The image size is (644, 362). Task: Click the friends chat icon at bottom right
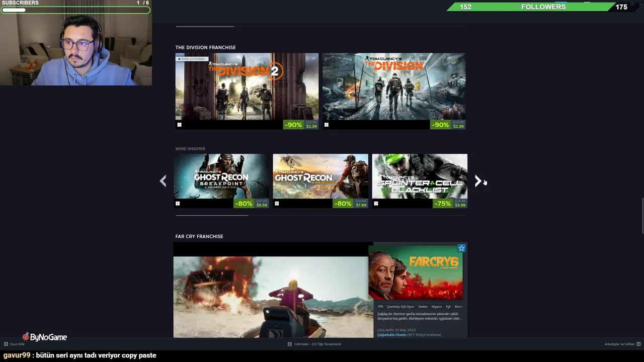tap(638, 344)
